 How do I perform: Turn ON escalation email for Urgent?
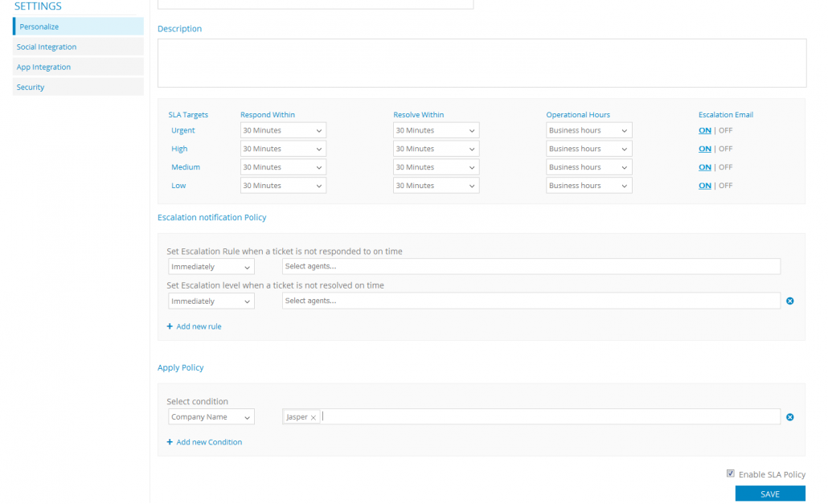click(x=705, y=130)
